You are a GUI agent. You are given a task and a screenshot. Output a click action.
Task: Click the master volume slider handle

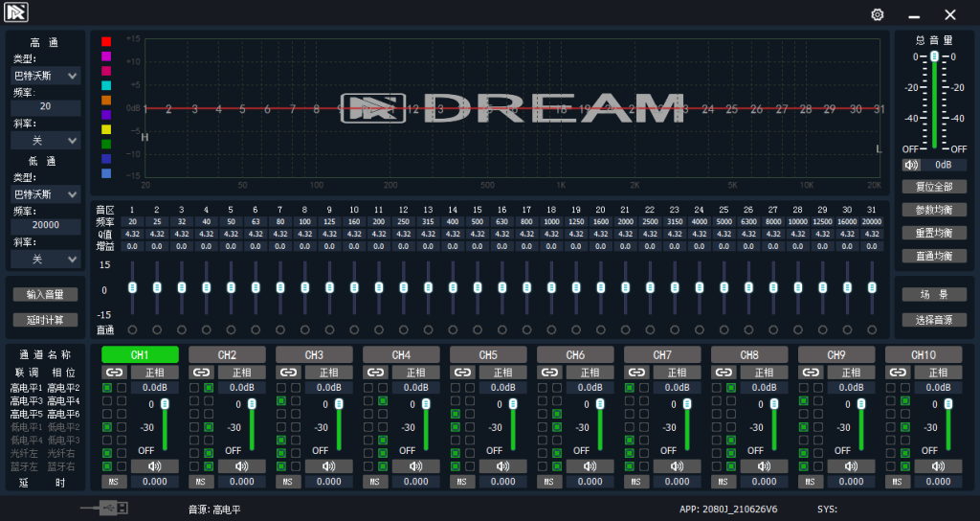tap(934, 57)
